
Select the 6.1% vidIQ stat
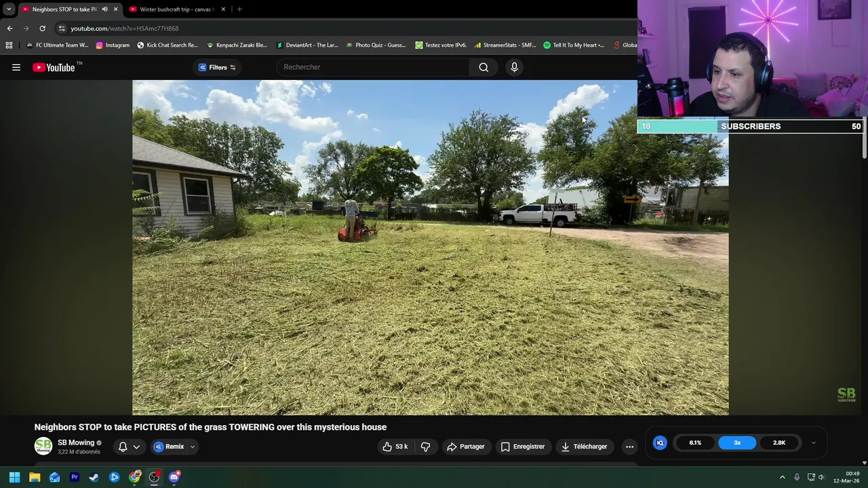[695, 443]
